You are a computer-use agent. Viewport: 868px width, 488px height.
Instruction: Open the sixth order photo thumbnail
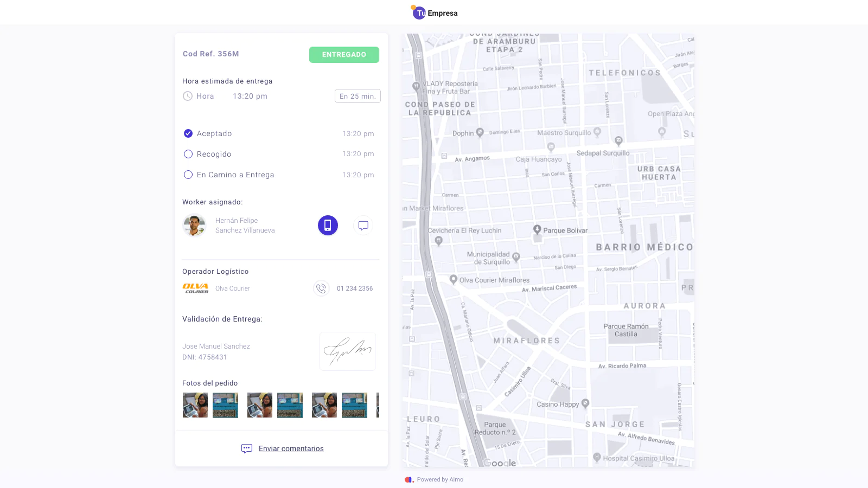(x=354, y=405)
